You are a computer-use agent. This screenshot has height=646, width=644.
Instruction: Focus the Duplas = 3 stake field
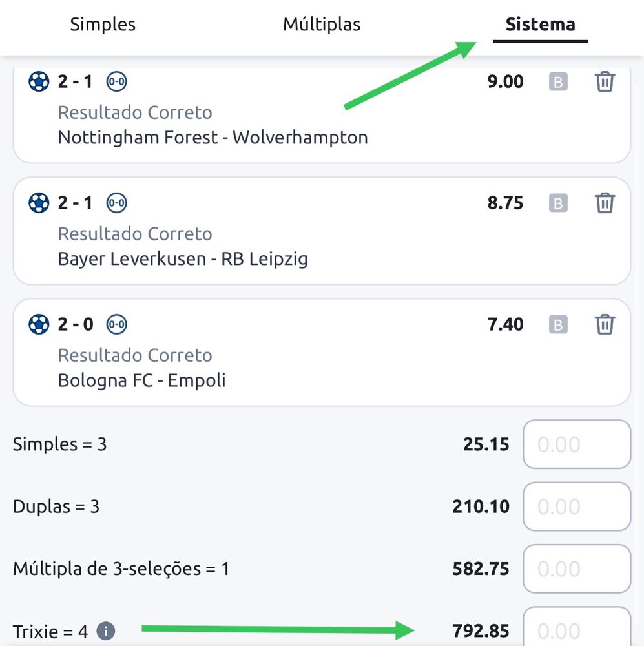point(577,506)
